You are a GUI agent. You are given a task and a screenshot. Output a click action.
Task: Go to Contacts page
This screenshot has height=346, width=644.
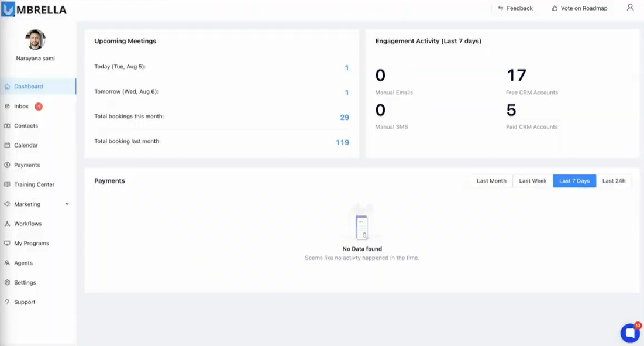38,126
